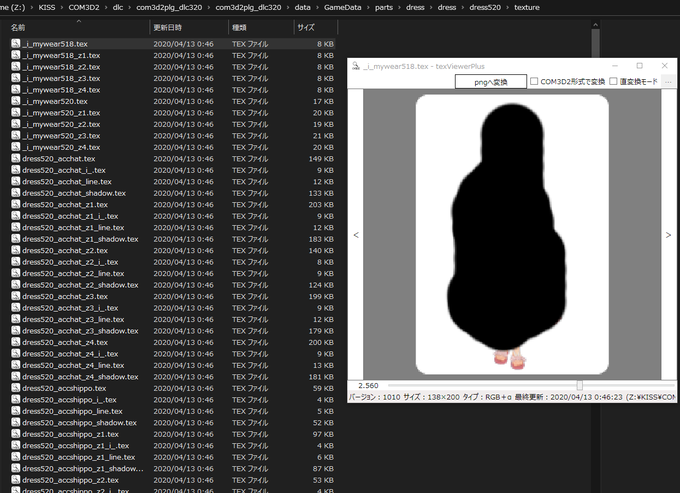
Task: Sort files by the 種類 column header
Action: pyautogui.click(x=239, y=27)
